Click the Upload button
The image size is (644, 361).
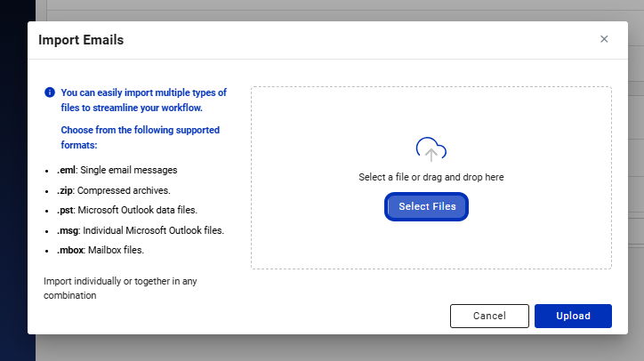(x=573, y=316)
